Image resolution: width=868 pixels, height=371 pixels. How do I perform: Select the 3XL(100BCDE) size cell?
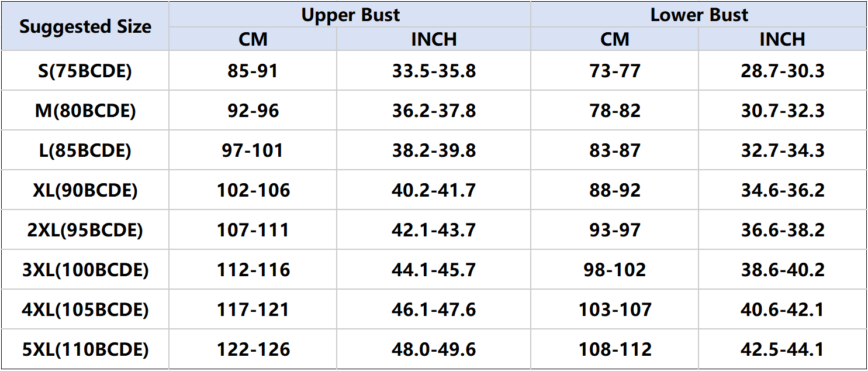[x=85, y=270]
